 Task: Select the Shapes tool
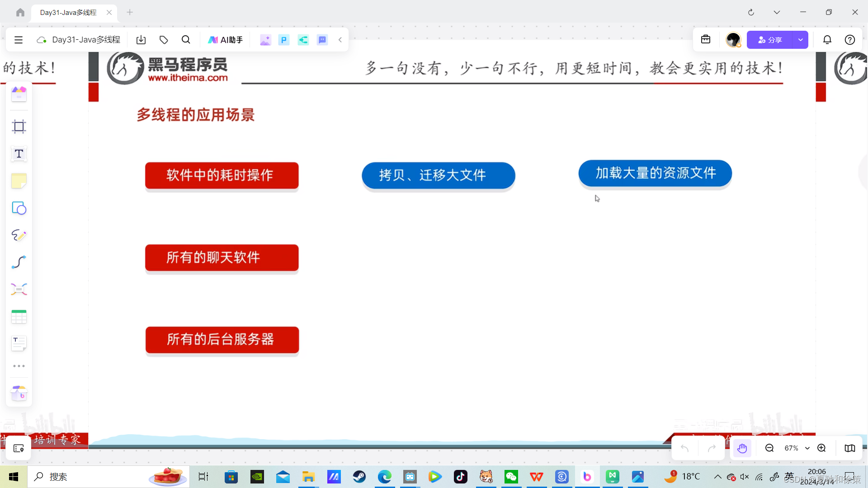pyautogui.click(x=19, y=208)
